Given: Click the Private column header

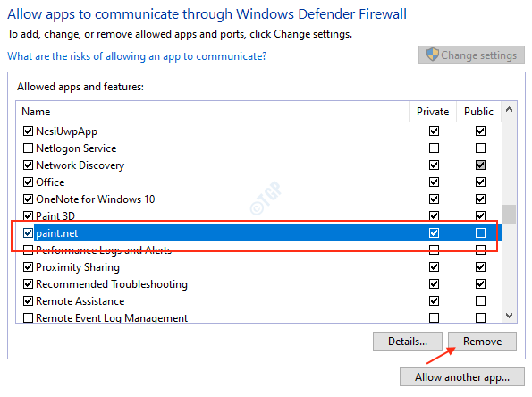Looking at the screenshot, I should [433, 112].
